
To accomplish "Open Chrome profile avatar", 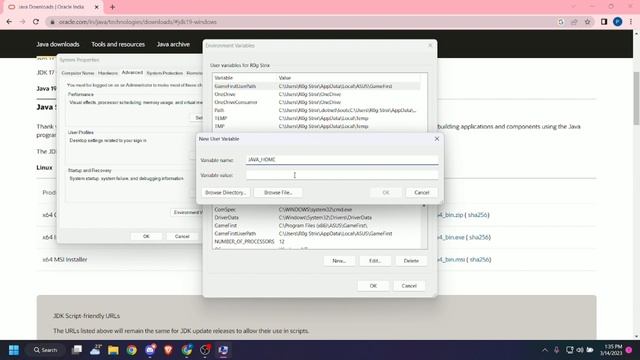I will pos(618,22).
